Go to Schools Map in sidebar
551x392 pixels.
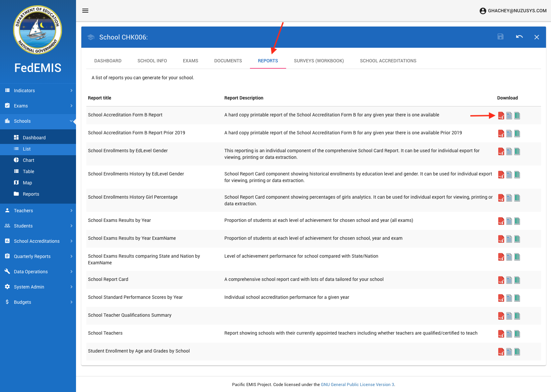click(x=27, y=183)
